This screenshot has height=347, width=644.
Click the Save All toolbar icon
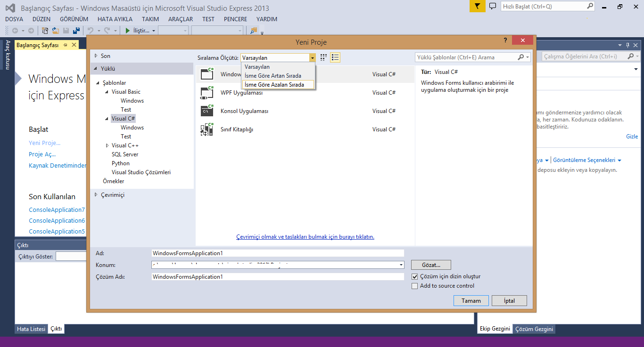[76, 31]
